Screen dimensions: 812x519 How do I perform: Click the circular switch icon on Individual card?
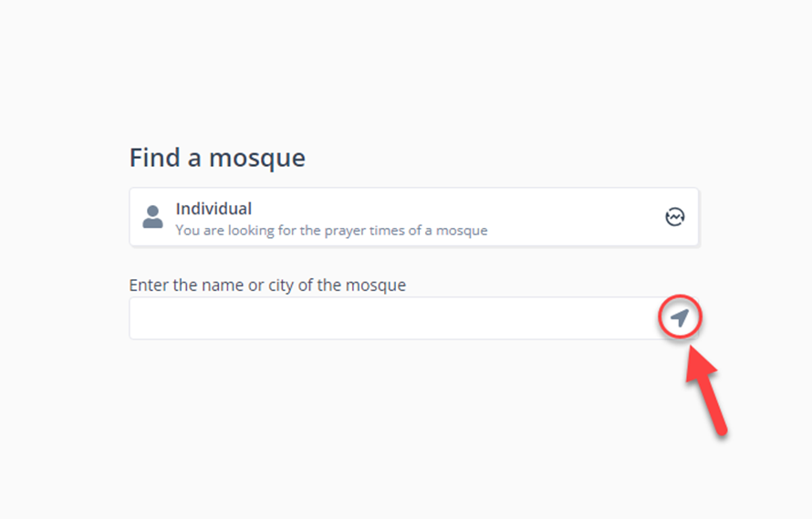pyautogui.click(x=674, y=217)
